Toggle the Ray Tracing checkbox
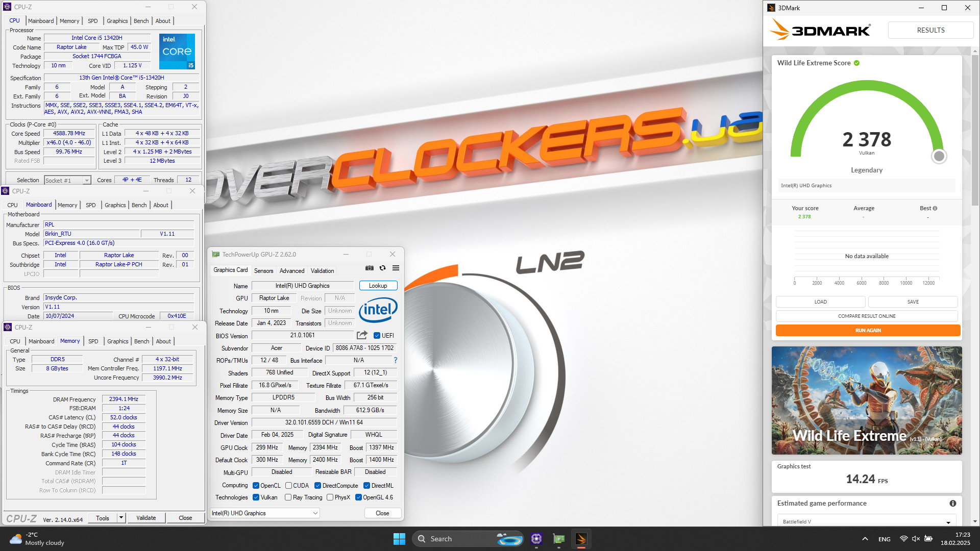The height and width of the screenshot is (551, 980). [288, 497]
